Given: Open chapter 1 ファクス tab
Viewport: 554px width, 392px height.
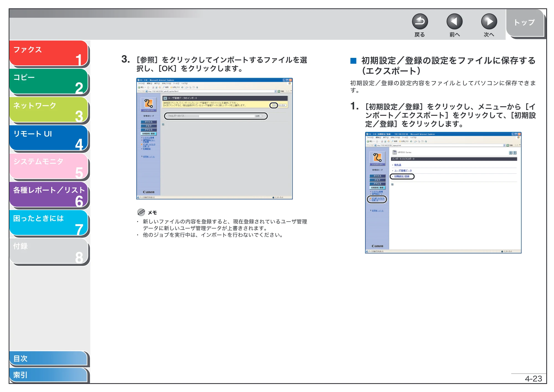Looking at the screenshot, I should [x=49, y=53].
